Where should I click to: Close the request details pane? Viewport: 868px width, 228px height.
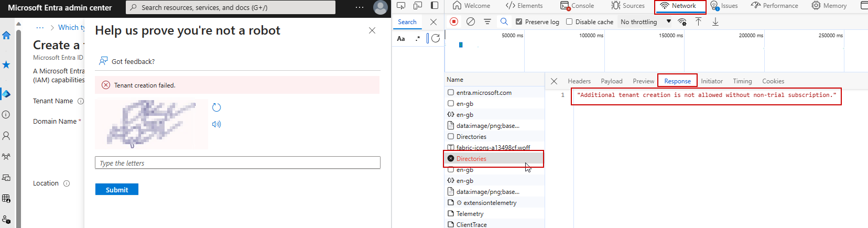(x=554, y=81)
